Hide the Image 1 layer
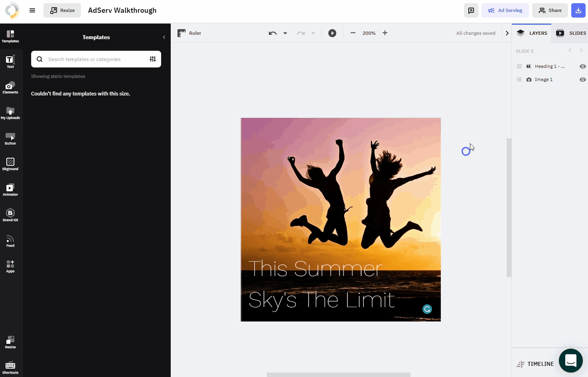Screen dimensions: 588x377 tap(583, 79)
